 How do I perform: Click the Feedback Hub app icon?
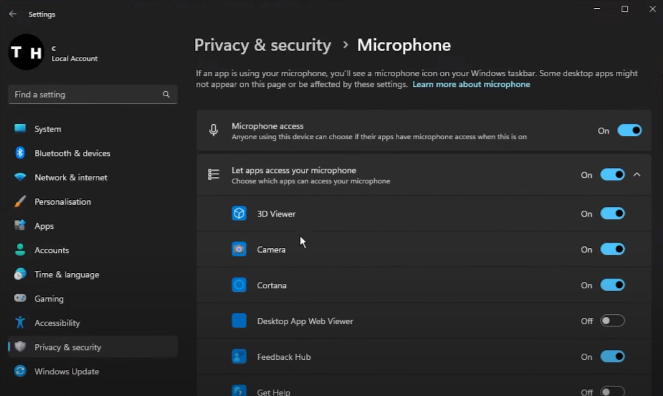click(239, 357)
